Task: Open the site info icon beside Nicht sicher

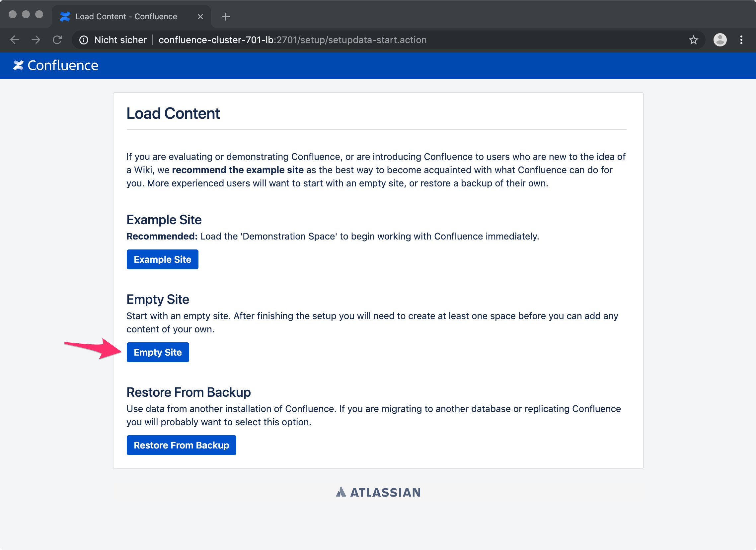Action: click(84, 40)
